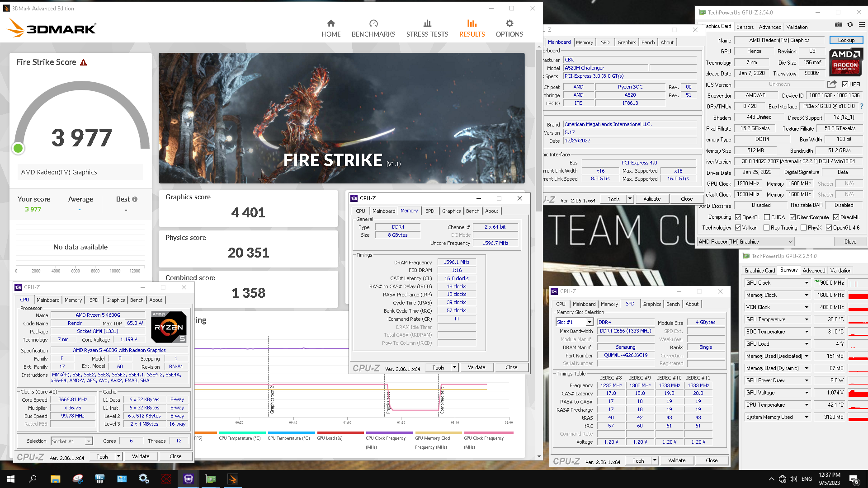
Task: Click Close button in top GPU-Z window
Action: pyautogui.click(x=850, y=242)
